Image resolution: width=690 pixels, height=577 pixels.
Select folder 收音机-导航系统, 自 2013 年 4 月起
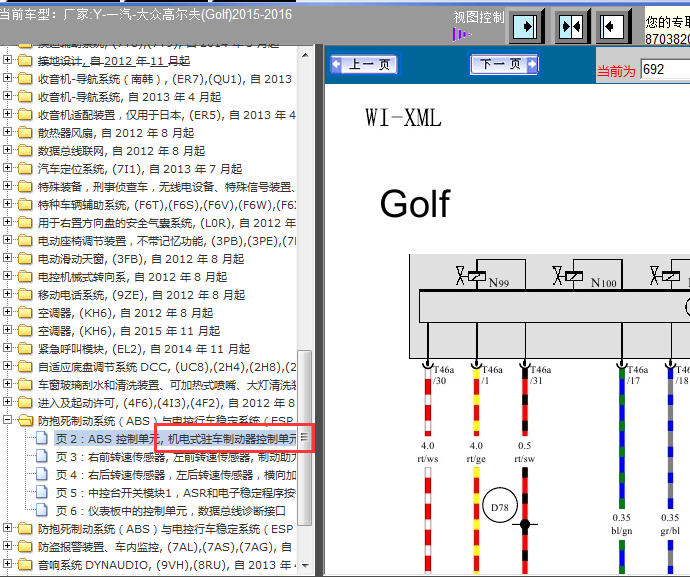coord(129,97)
